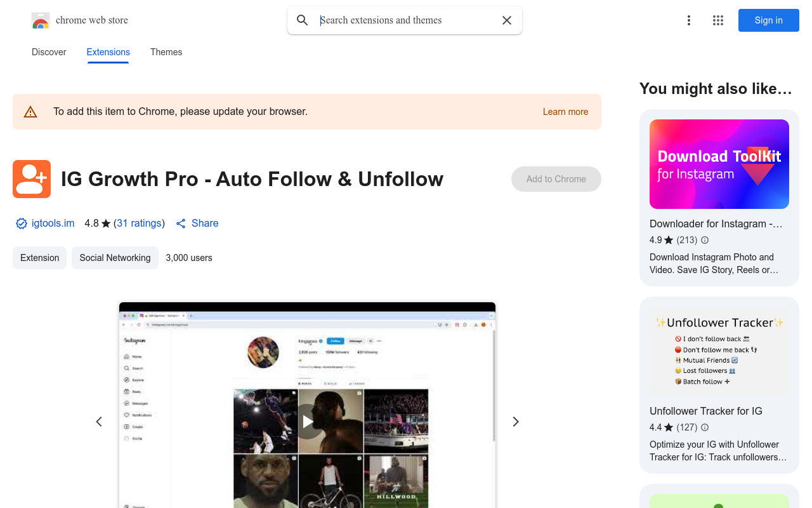Screen dimensions: 812x508
Task: Play the preview video
Action: 308,422
